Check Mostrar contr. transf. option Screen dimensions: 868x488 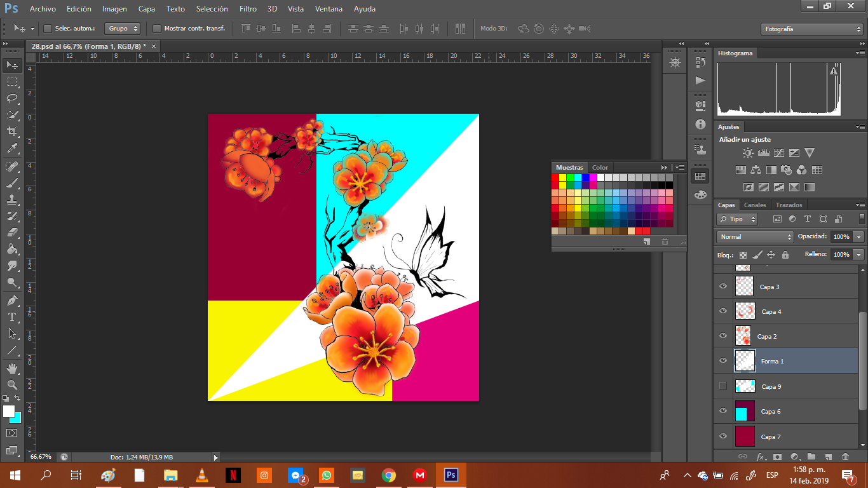click(x=157, y=29)
